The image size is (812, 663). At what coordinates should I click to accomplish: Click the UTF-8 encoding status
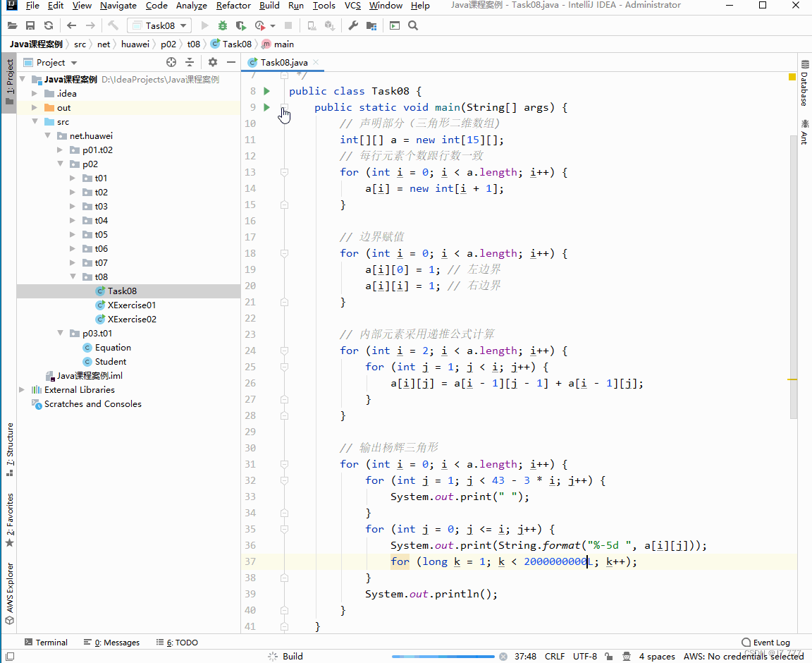pos(584,656)
